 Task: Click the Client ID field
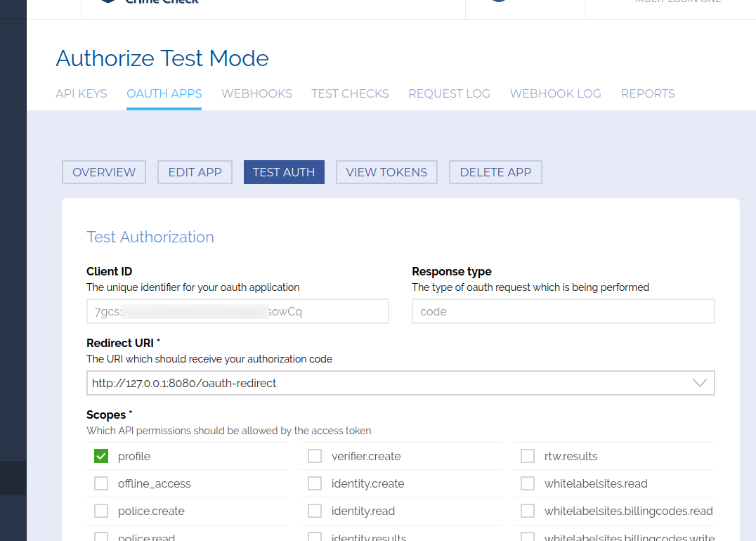pyautogui.click(x=237, y=311)
